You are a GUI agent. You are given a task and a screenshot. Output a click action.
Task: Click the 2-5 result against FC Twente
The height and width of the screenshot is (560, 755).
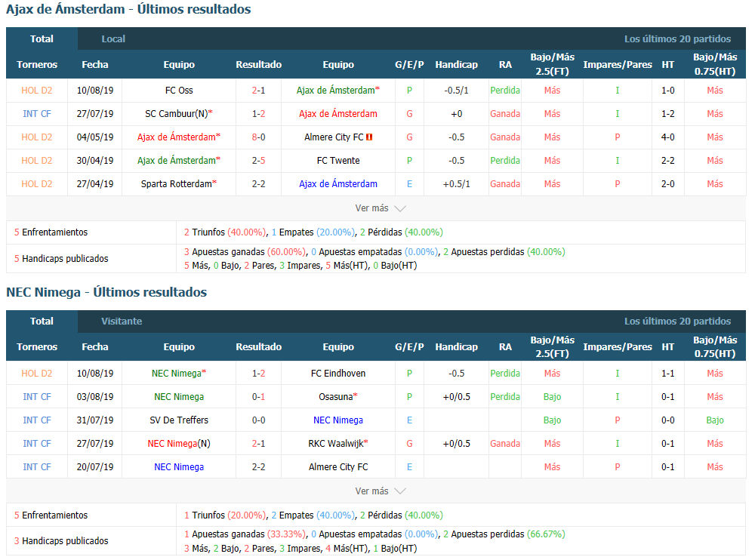click(258, 160)
